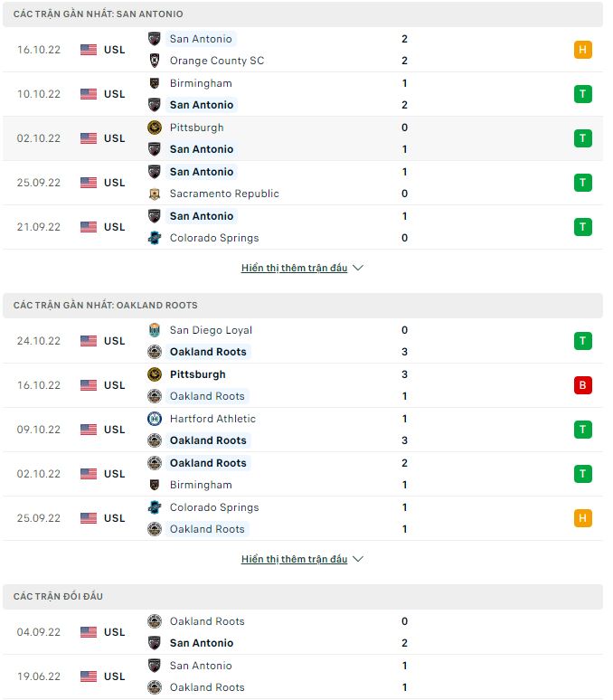Click the Colorado Springs crest in 21.09.22 match
613x700 pixels.
[154, 238]
